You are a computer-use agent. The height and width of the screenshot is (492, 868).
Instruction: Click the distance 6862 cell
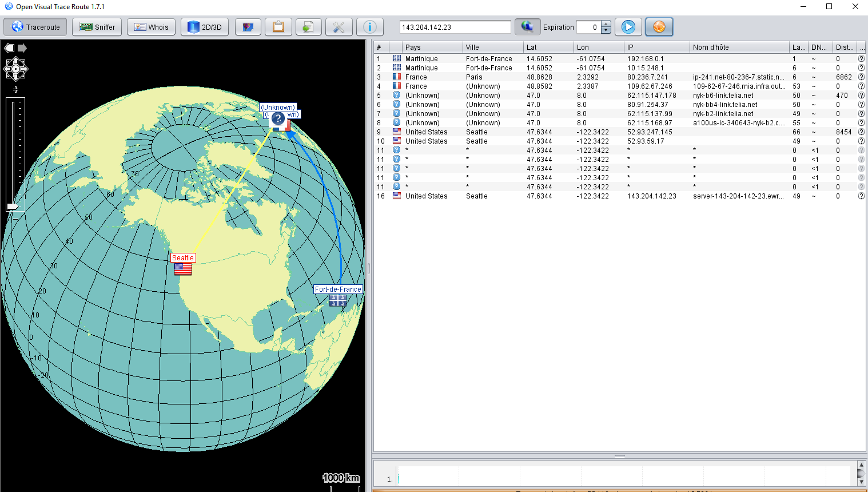(x=845, y=77)
